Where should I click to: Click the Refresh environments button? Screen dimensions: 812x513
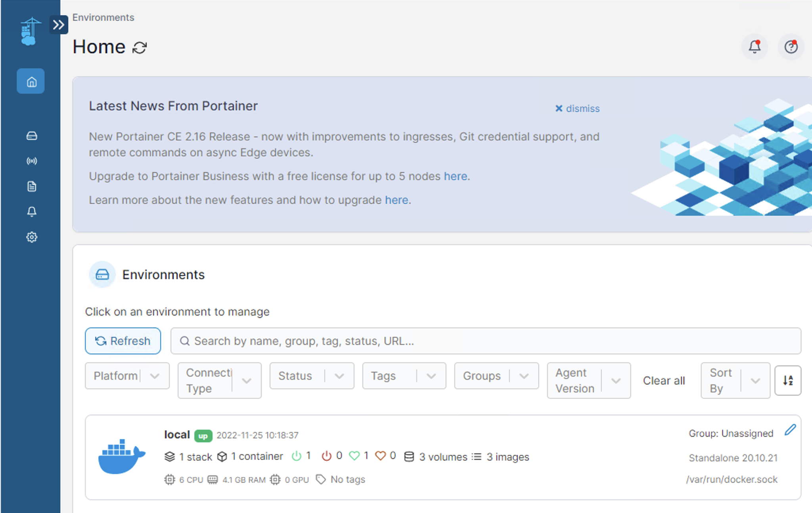click(x=123, y=341)
